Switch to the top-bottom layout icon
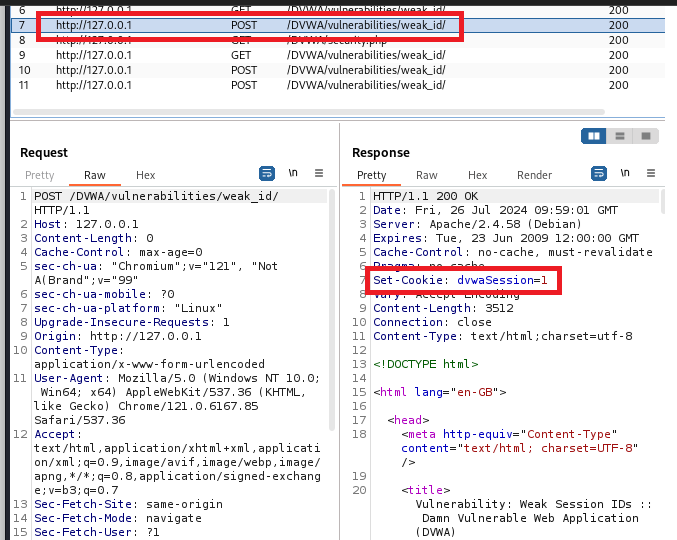Screen dimensions: 677x540 tap(620, 136)
